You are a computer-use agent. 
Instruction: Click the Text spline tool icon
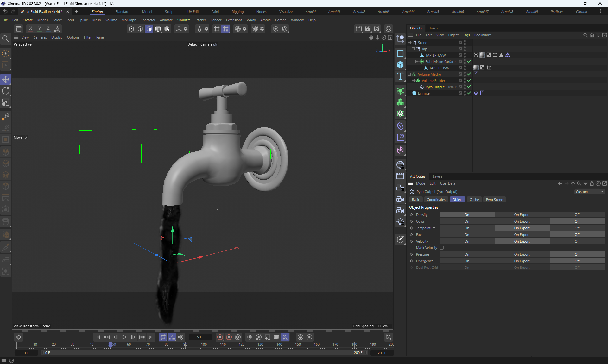400,76
